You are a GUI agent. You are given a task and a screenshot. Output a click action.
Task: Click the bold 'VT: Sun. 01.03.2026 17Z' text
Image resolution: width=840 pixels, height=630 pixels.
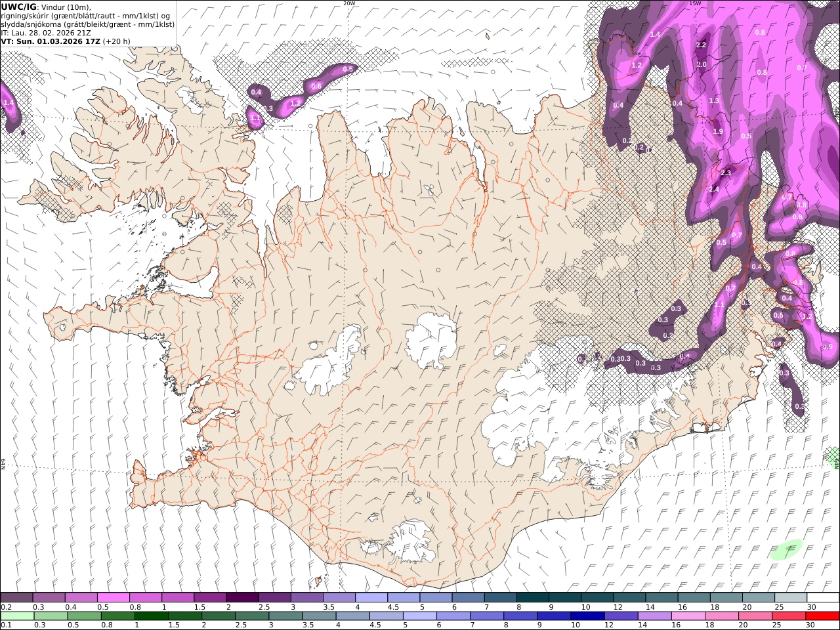(x=51, y=41)
